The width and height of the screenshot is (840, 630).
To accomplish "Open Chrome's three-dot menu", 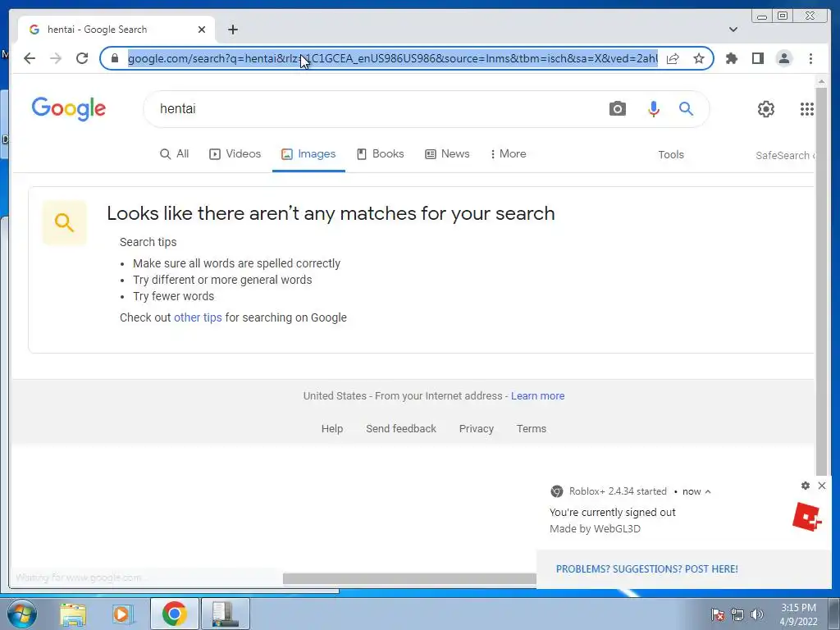I will tap(810, 58).
